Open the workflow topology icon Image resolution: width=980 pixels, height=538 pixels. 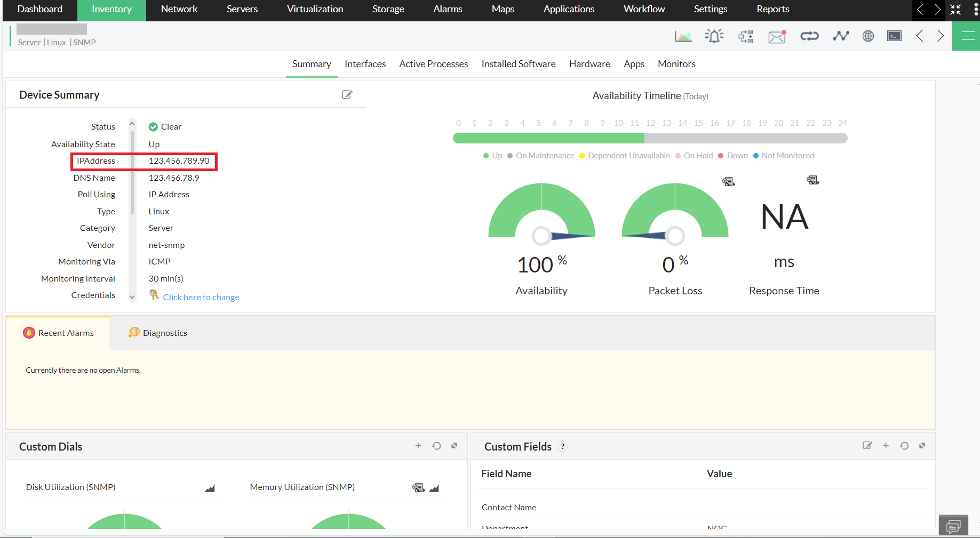pyautogui.click(x=746, y=36)
